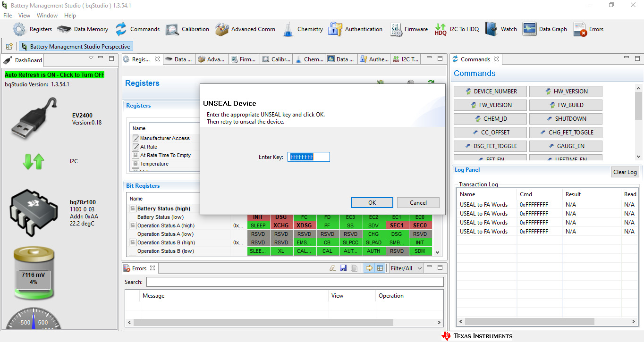This screenshot has height=342, width=644.
Task: Switch to the Authentication editor tab
Action: coord(374,59)
